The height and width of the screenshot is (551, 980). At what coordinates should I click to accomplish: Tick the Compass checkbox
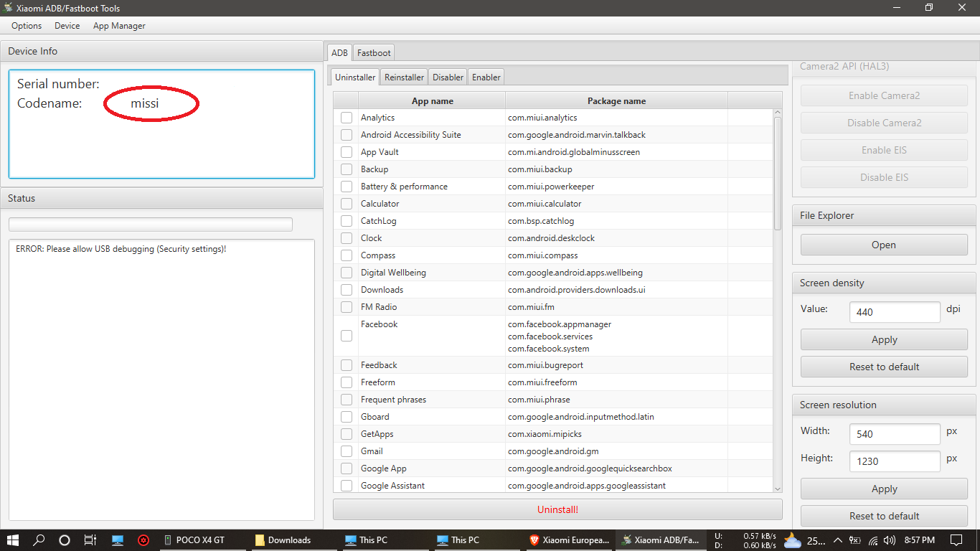pos(347,255)
